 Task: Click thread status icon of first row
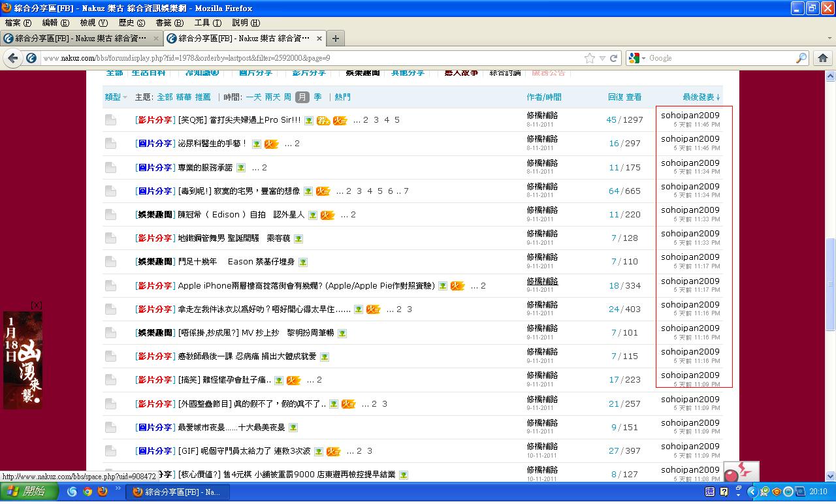tap(111, 120)
